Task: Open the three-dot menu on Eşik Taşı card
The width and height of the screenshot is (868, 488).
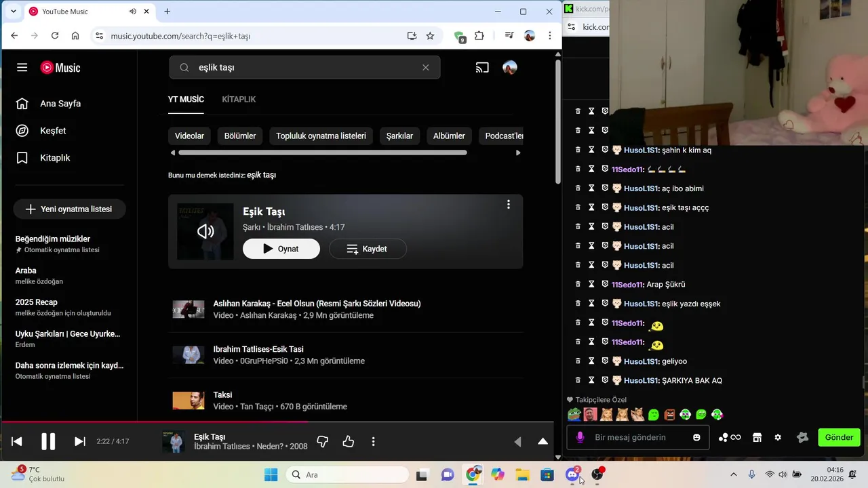Action: (509, 205)
